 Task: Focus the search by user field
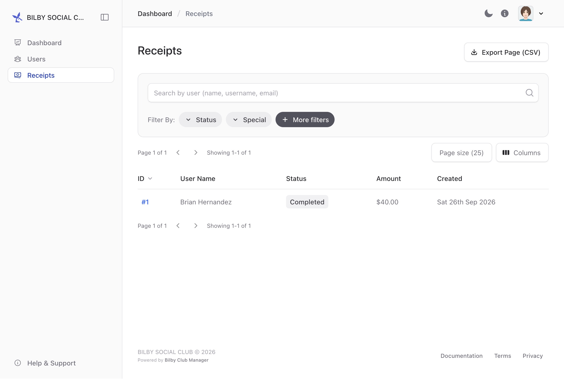[x=343, y=93]
